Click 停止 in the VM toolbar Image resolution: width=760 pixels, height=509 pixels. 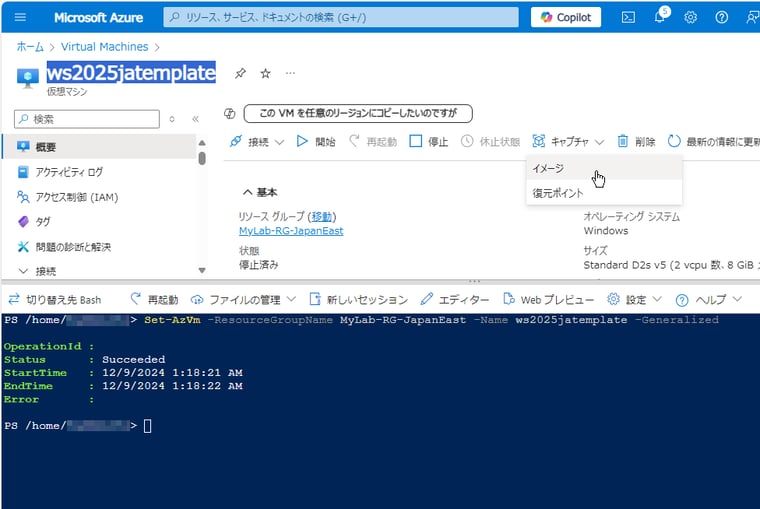coord(429,142)
